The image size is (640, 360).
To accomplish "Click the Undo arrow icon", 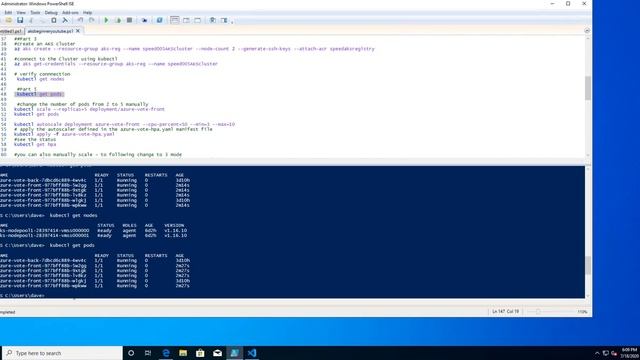I will pyautogui.click(x=80, y=20).
